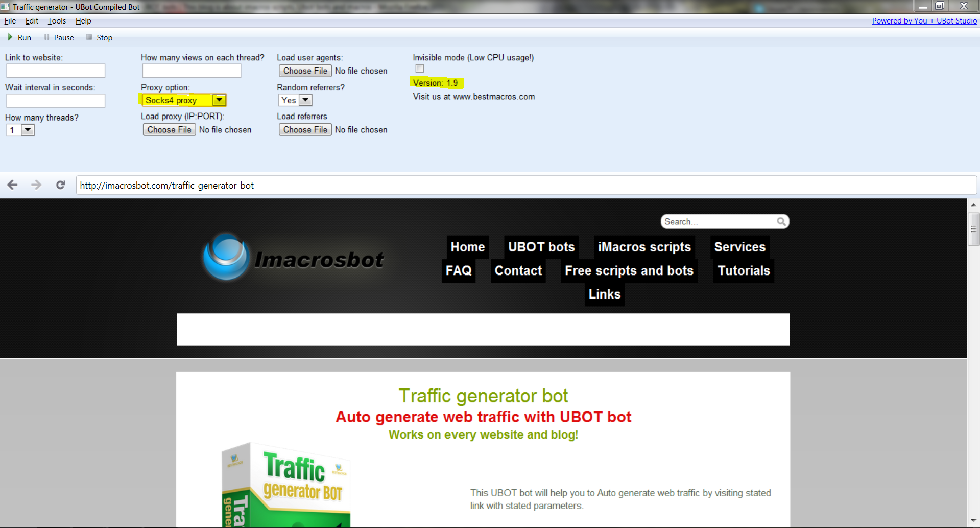This screenshot has height=528, width=980.
Task: Enable the Invisible mode checkbox
Action: [420, 68]
